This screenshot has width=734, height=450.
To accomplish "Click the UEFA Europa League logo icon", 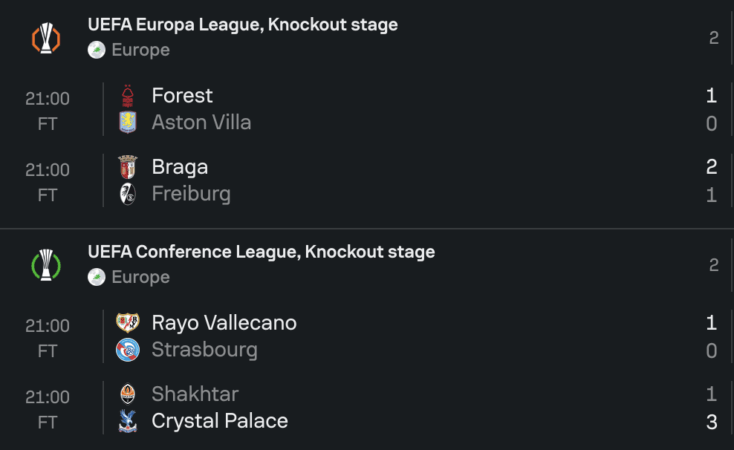I will coord(47,37).
